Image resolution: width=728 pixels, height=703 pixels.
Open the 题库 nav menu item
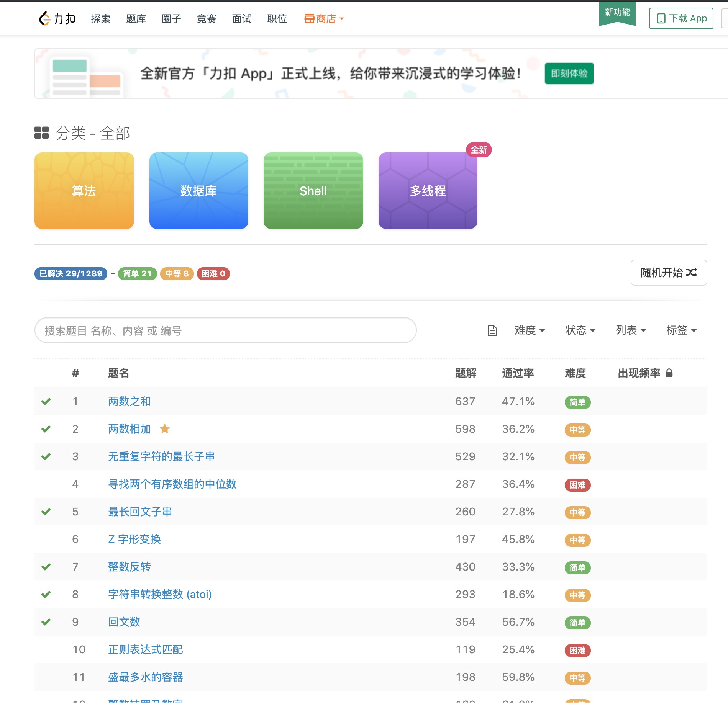[136, 18]
